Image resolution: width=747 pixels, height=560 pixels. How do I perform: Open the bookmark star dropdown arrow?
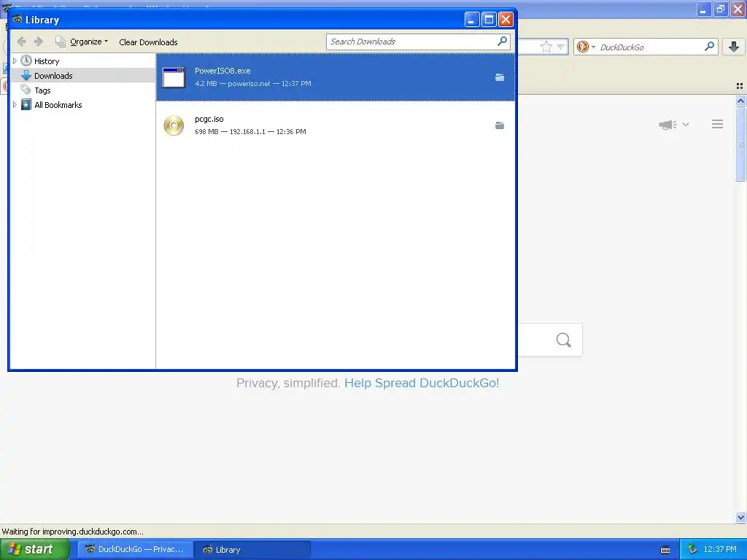pyautogui.click(x=561, y=47)
